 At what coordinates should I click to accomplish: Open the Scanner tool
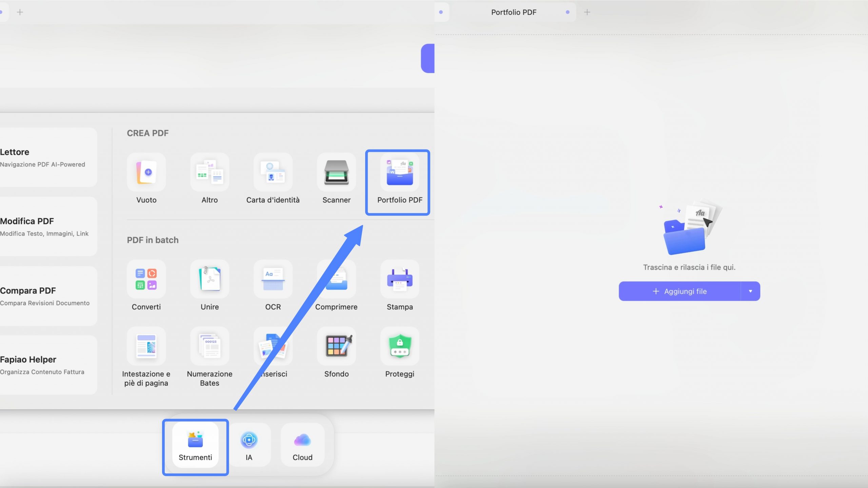pyautogui.click(x=336, y=179)
